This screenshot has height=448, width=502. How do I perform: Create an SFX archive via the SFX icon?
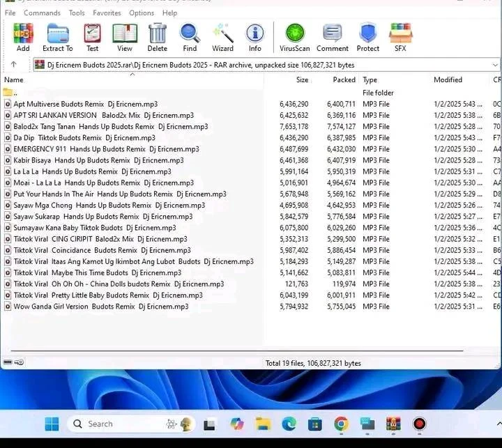[400, 37]
